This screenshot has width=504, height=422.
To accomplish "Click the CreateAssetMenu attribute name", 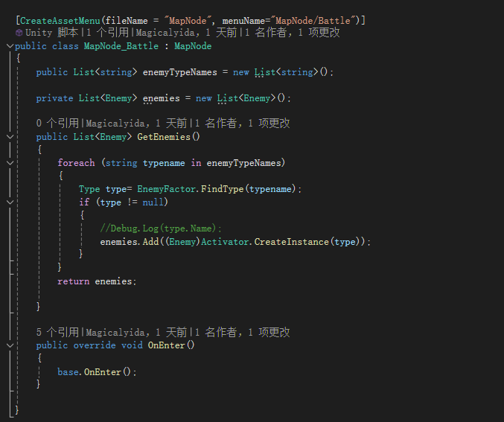I will coord(60,21).
